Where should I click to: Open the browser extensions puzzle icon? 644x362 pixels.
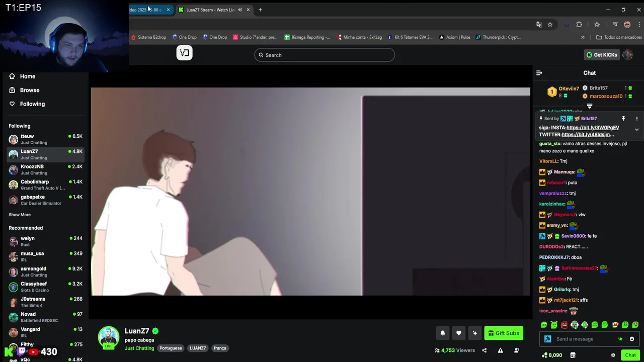pyautogui.click(x=579, y=24)
